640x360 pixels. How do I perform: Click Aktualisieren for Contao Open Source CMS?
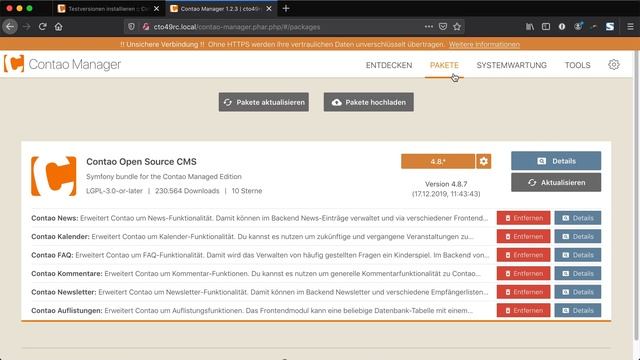click(x=556, y=182)
